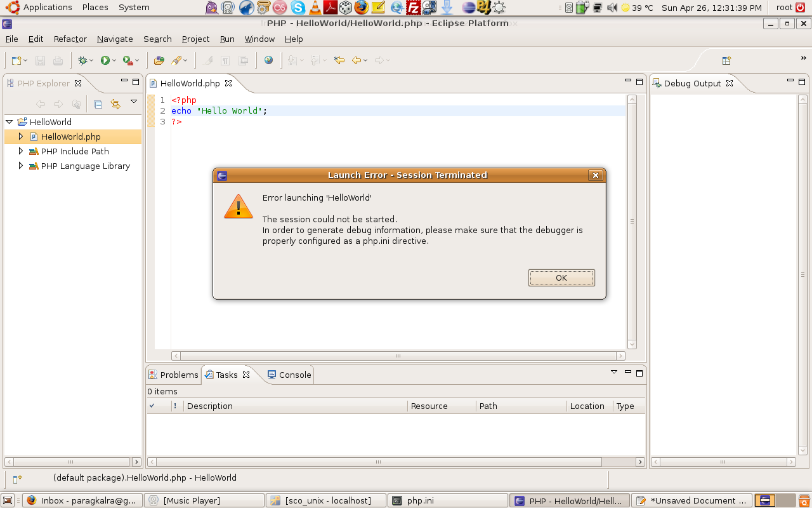The height and width of the screenshot is (508, 812).
Task: Click the red power icon beside root
Action: tap(801, 8)
